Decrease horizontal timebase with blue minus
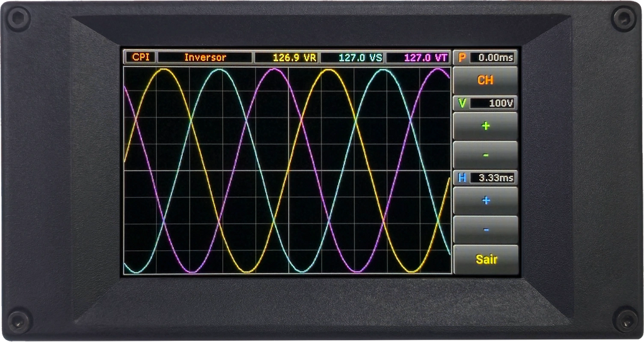 pos(485,229)
